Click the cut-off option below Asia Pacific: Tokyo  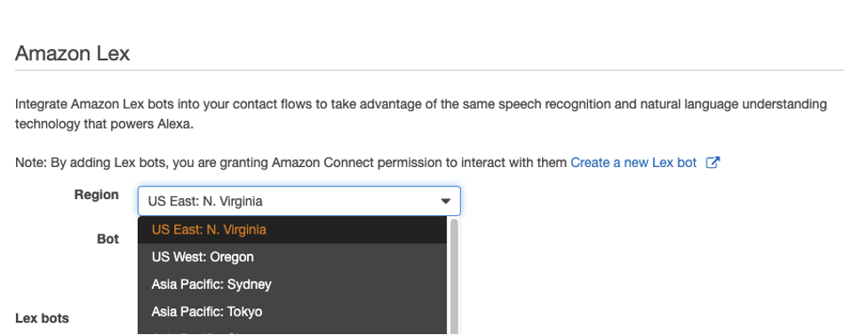pyautogui.click(x=292, y=331)
